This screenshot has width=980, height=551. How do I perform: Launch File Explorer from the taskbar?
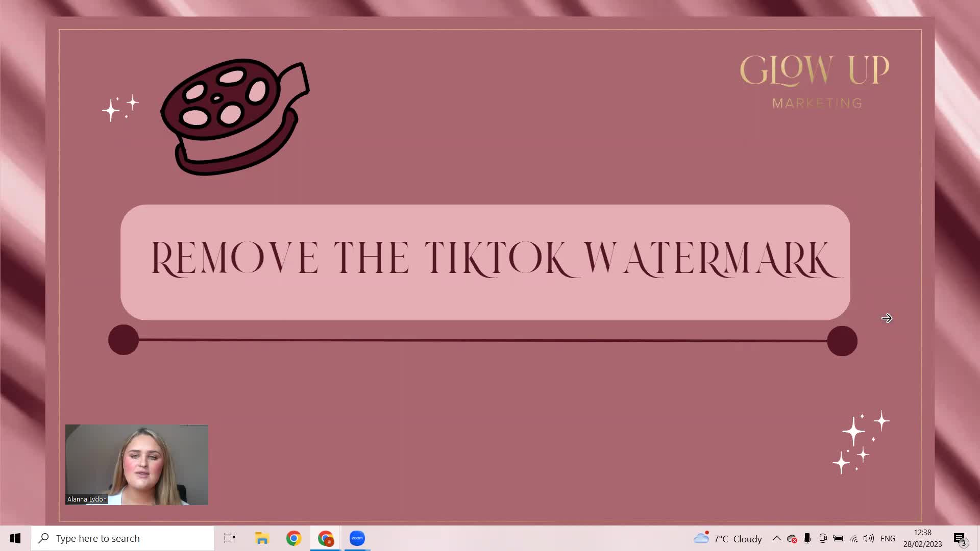coord(262,538)
